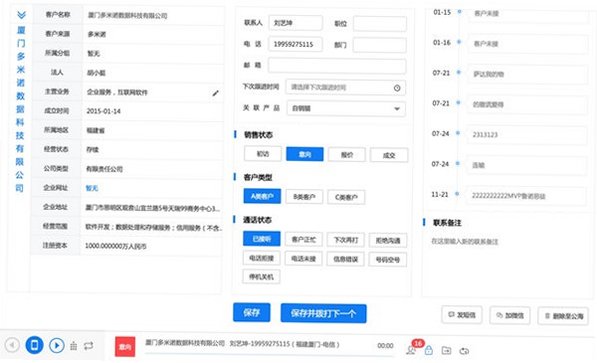597x363 pixels.
Task: Click the next/play circle icon in bottom bar
Action: pyautogui.click(x=57, y=345)
